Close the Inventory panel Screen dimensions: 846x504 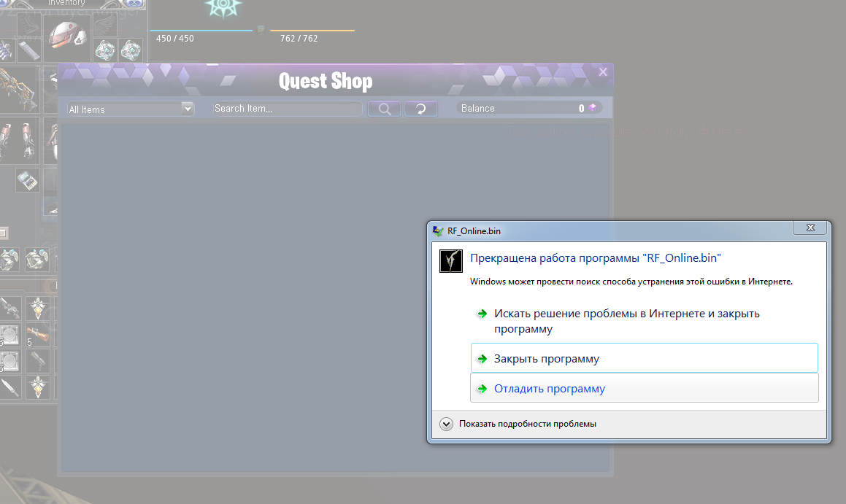135,3
